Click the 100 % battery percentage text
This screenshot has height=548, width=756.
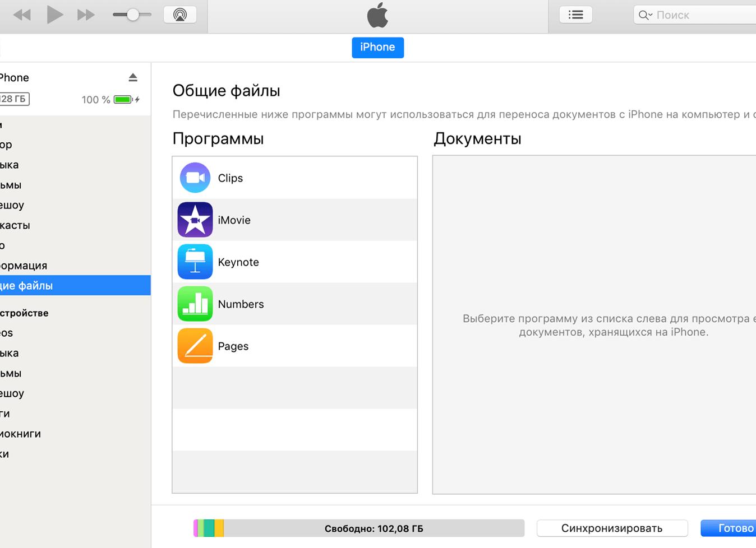(x=96, y=100)
